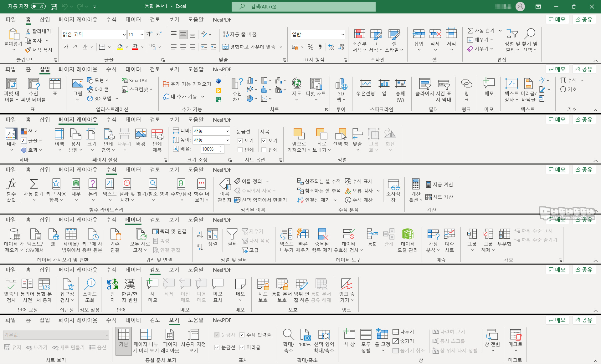Toggle the 자동 저장 switch
601x364 pixels.
click(38, 6)
